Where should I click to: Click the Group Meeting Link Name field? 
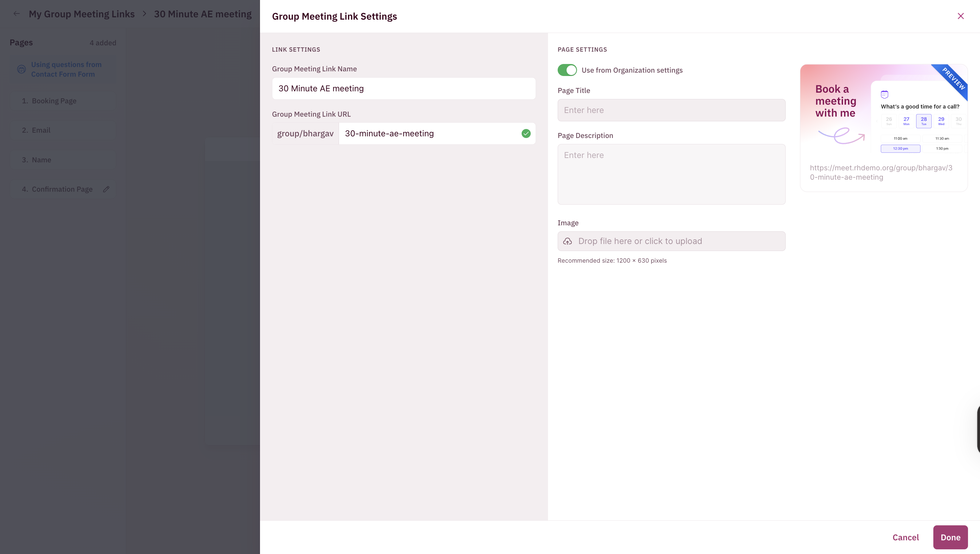point(403,89)
